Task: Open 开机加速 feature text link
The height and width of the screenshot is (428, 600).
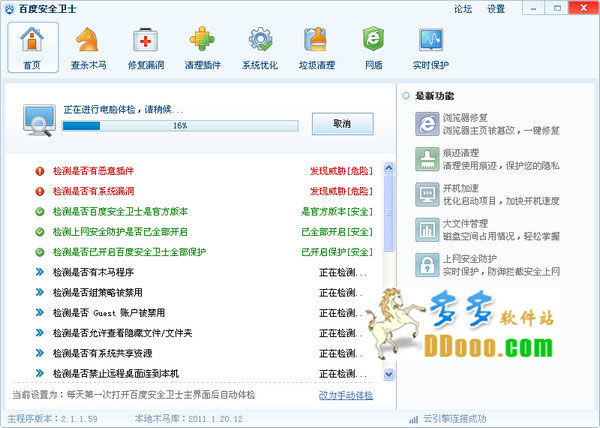Action: 461,188
